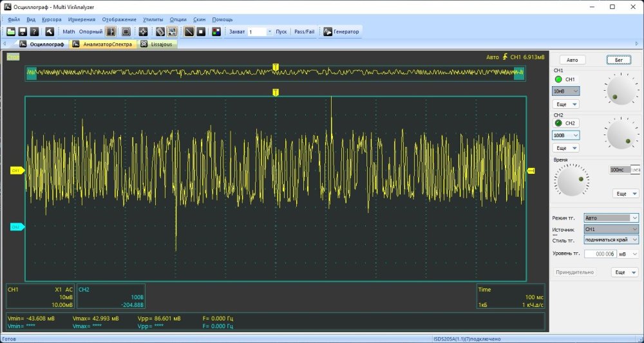The width and height of the screenshot is (644, 343).
Task: Click the four-arrow move toolbar icon
Action: pos(144,32)
